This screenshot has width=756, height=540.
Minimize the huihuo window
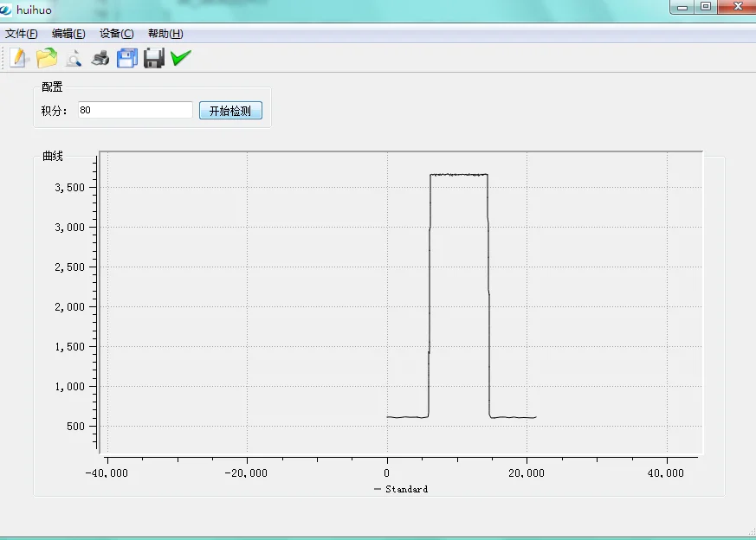pyautogui.click(x=682, y=7)
